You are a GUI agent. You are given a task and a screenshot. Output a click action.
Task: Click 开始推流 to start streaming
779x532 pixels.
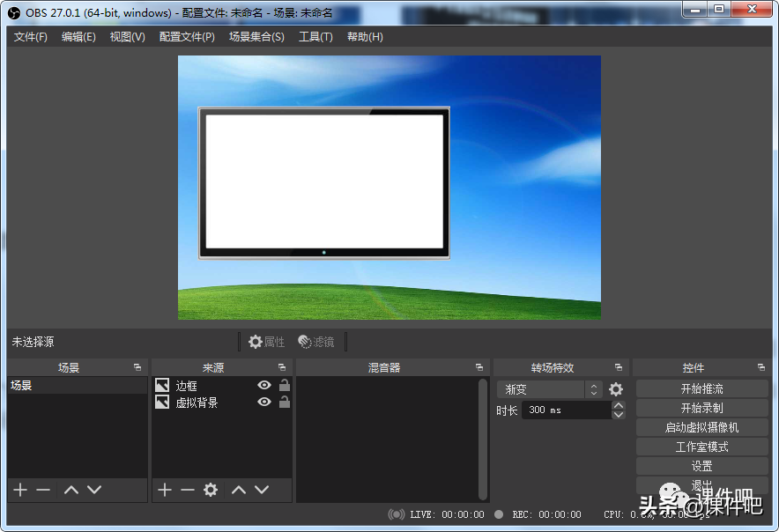pyautogui.click(x=702, y=388)
